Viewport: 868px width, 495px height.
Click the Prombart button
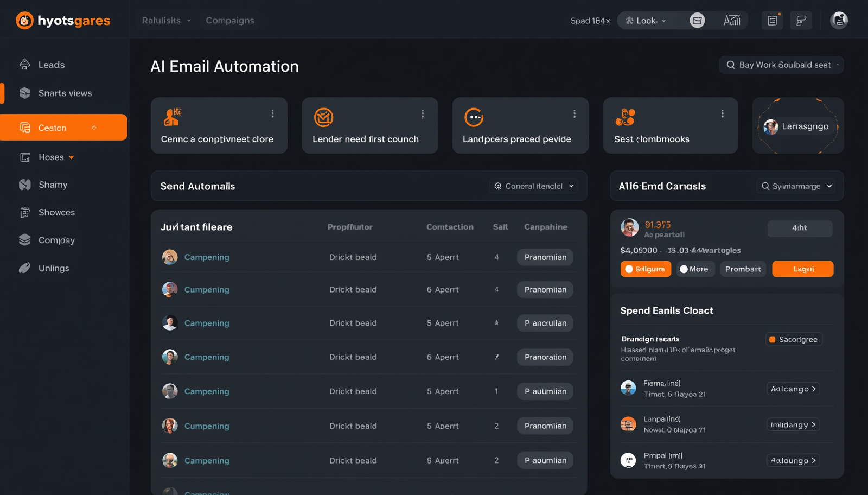(x=743, y=269)
